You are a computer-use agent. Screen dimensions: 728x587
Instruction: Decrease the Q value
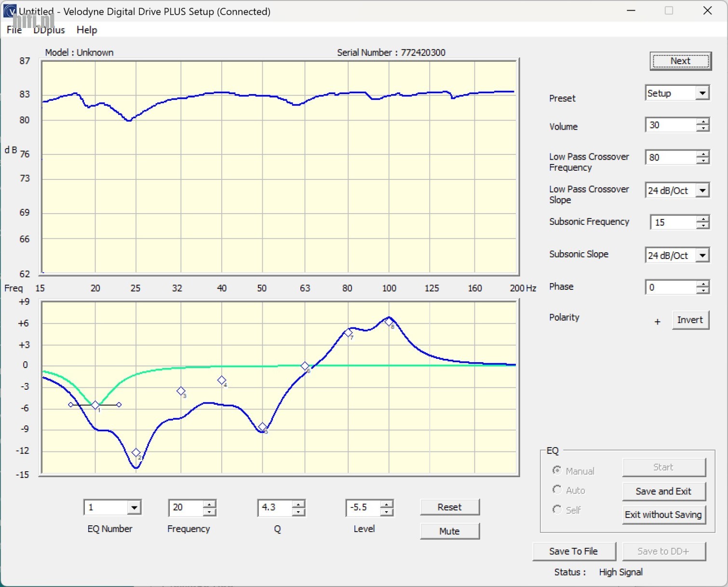tap(298, 511)
